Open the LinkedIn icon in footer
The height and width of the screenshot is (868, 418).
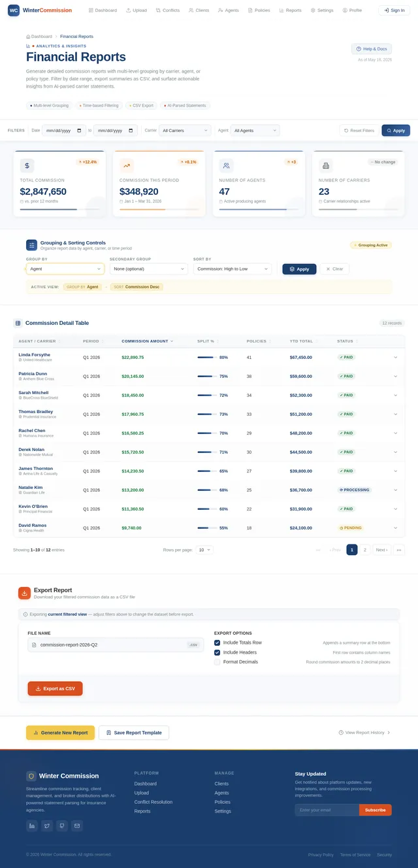click(x=31, y=826)
